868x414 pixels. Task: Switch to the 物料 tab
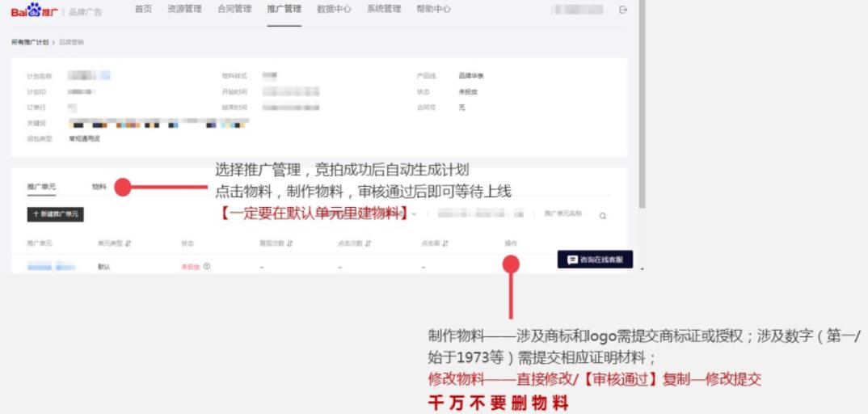click(99, 187)
